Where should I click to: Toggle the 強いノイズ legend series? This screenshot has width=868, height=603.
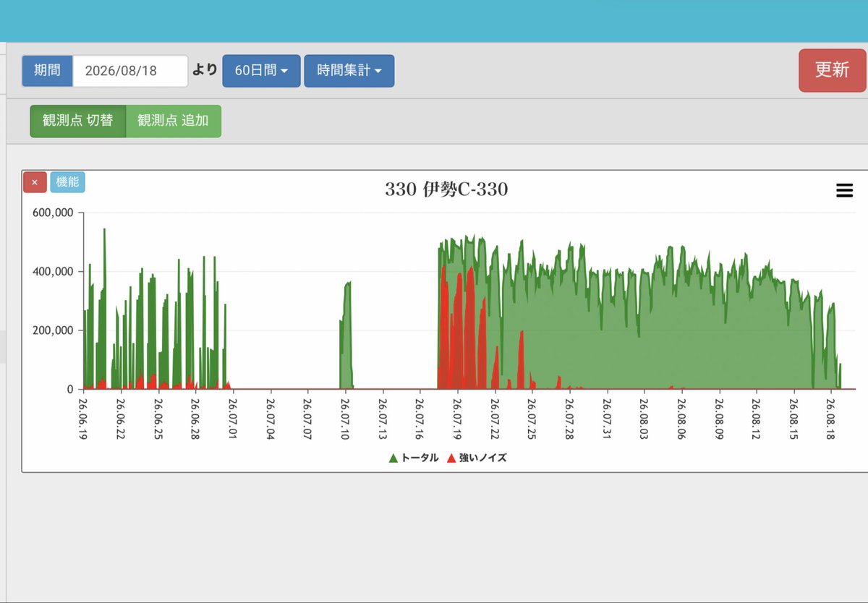pos(477,458)
